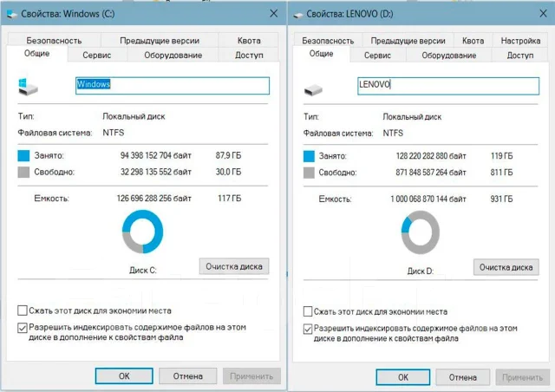
Task: Click 30,0 ГБ free size text
Action: 228,172
